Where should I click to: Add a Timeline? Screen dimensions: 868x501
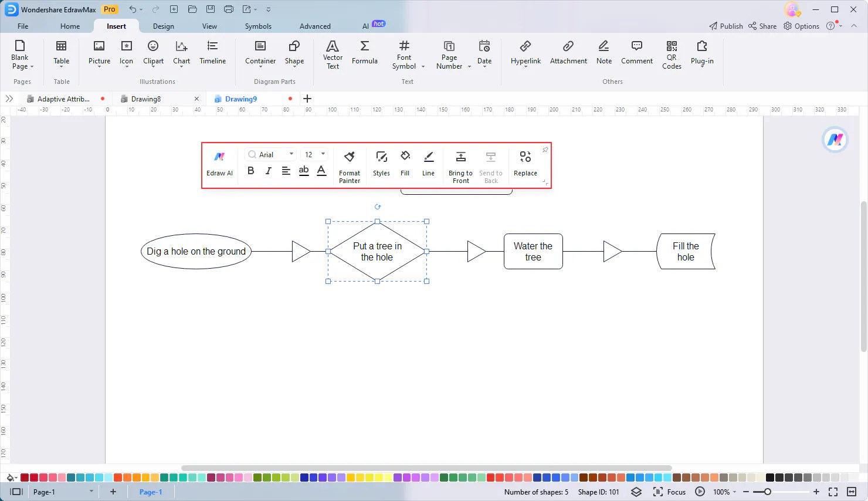[x=212, y=53]
